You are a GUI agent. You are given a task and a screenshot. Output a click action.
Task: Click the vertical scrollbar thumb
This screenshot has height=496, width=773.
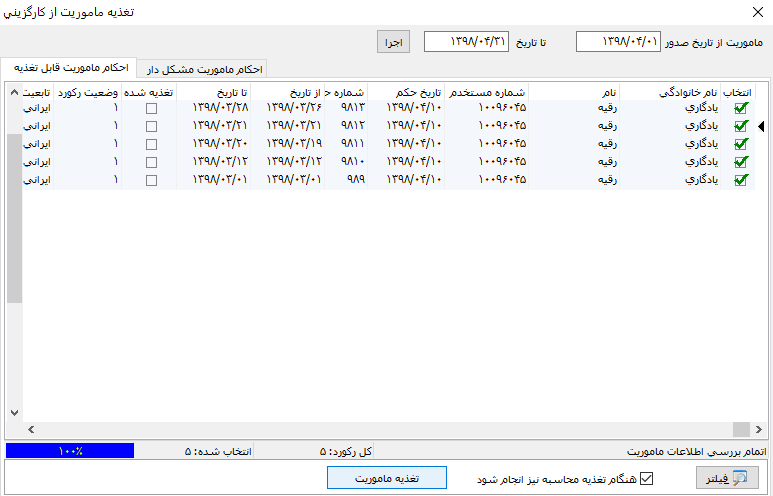14,219
